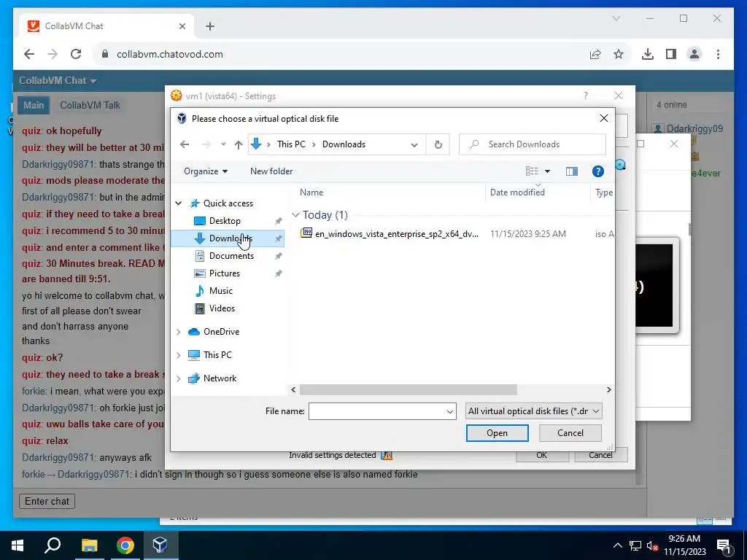Image resolution: width=747 pixels, height=560 pixels.
Task: Bookmark this page with star icon
Action: [x=619, y=54]
